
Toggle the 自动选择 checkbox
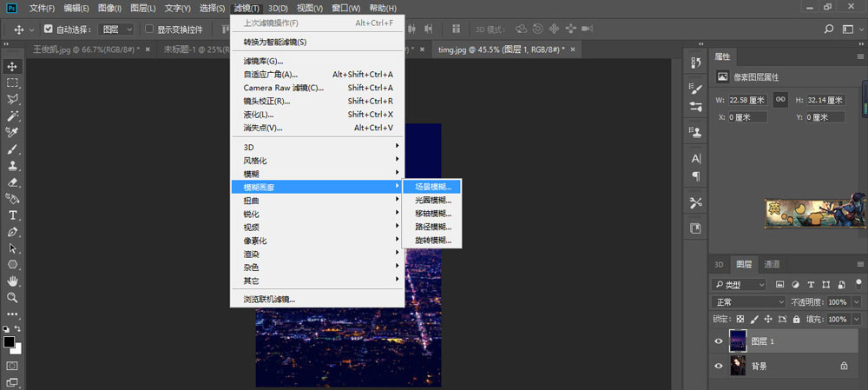tap(49, 29)
